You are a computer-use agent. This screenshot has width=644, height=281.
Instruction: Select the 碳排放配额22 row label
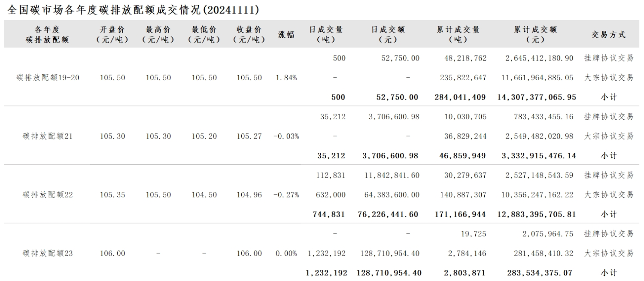click(x=48, y=195)
